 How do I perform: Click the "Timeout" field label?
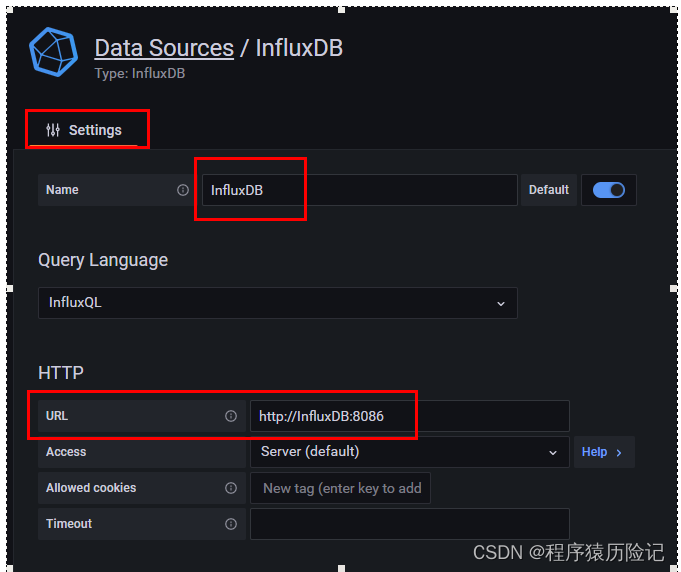[69, 524]
